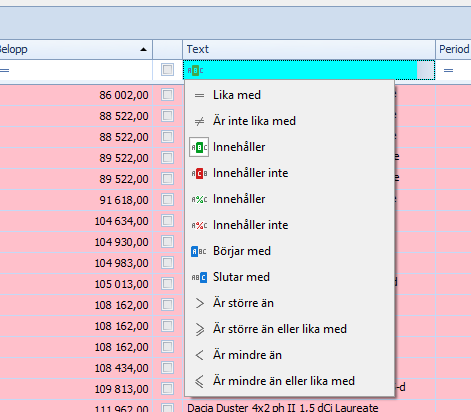This screenshot has width=471, height=412.
Task: Select the Slutar med icon
Action: click(x=199, y=277)
